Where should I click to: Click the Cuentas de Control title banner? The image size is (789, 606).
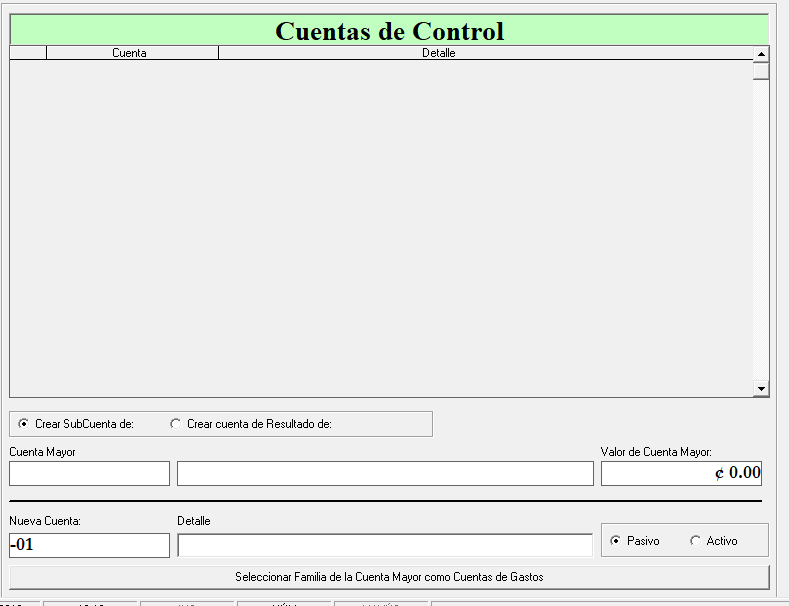click(x=389, y=30)
